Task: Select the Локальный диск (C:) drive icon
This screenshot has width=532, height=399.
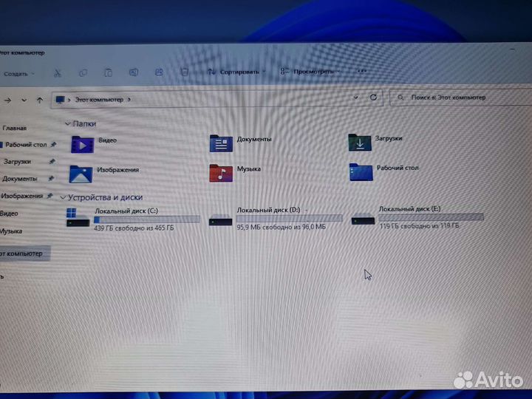Action: click(x=78, y=218)
